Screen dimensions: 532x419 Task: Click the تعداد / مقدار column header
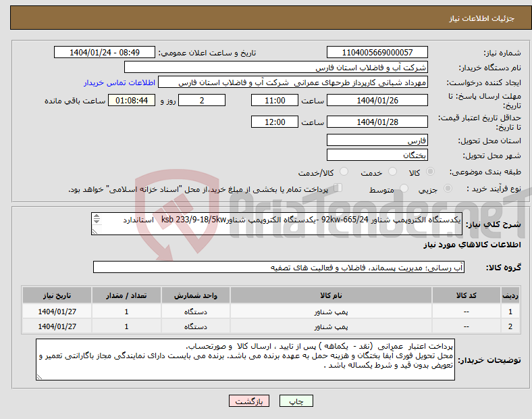click(x=126, y=295)
